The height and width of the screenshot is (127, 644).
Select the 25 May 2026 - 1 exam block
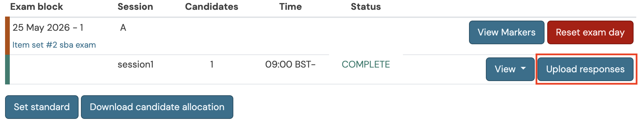click(48, 28)
